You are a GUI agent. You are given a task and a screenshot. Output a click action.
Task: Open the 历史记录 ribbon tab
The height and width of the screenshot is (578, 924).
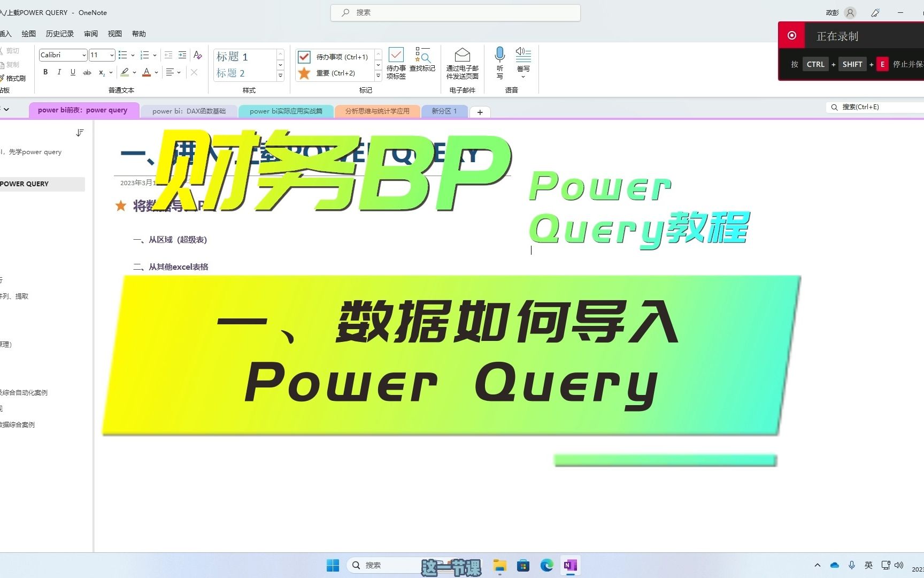coord(60,34)
